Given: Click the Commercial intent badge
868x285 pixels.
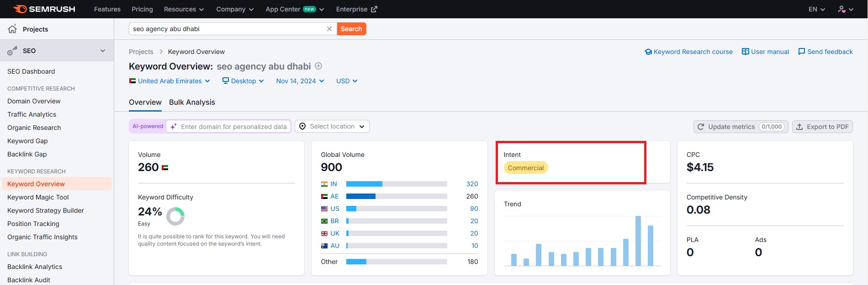Looking at the screenshot, I should tap(526, 168).
